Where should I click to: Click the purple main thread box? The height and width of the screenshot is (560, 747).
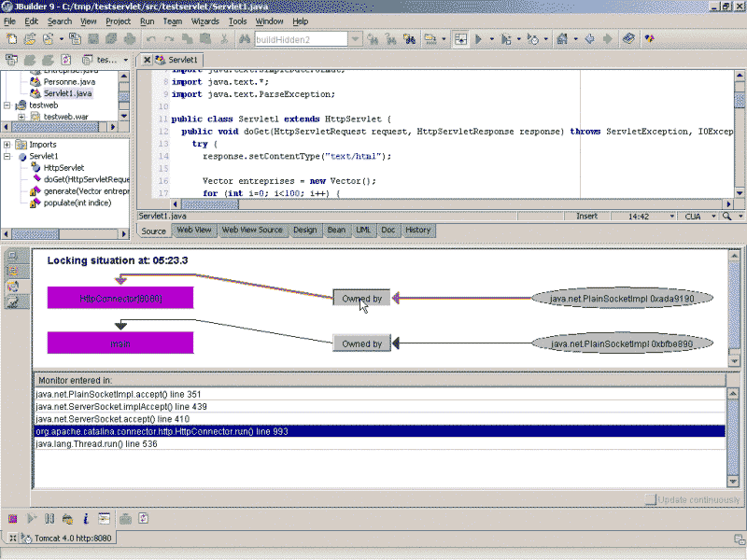click(120, 343)
